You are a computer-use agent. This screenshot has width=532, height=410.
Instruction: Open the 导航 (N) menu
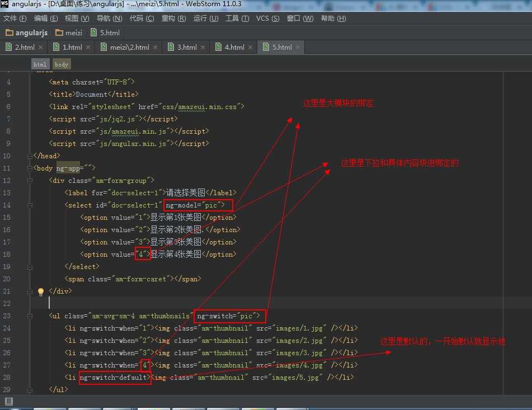[109, 18]
